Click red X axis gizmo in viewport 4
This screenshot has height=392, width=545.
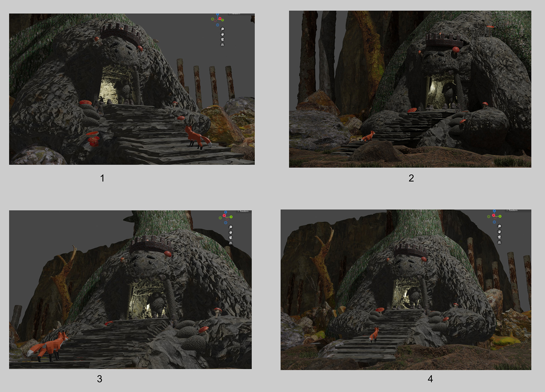pos(494,215)
